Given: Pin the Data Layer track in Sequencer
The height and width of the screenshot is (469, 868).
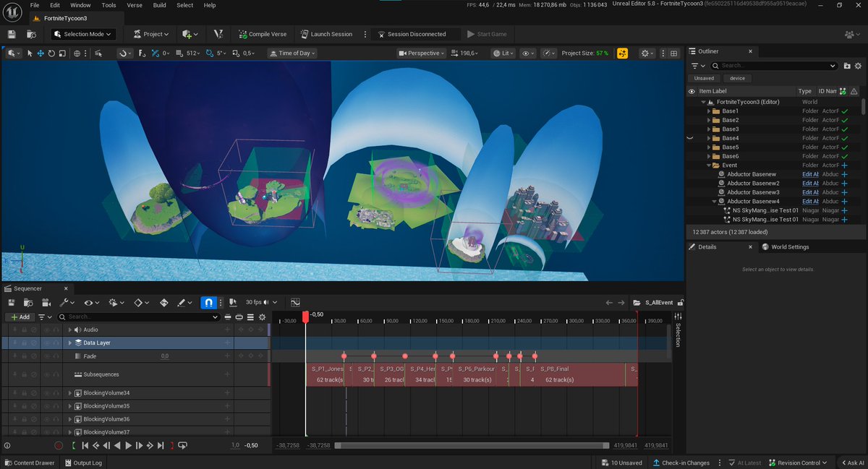Looking at the screenshot, I should coord(13,343).
